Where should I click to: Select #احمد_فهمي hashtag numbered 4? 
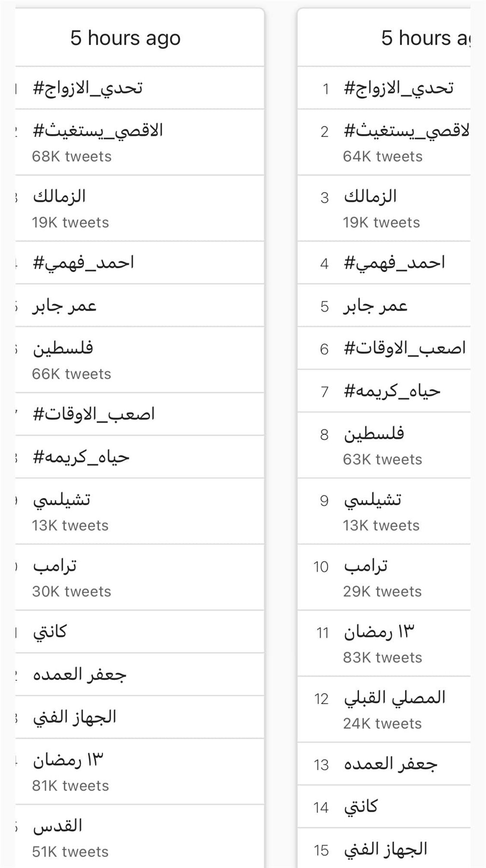coord(394,263)
